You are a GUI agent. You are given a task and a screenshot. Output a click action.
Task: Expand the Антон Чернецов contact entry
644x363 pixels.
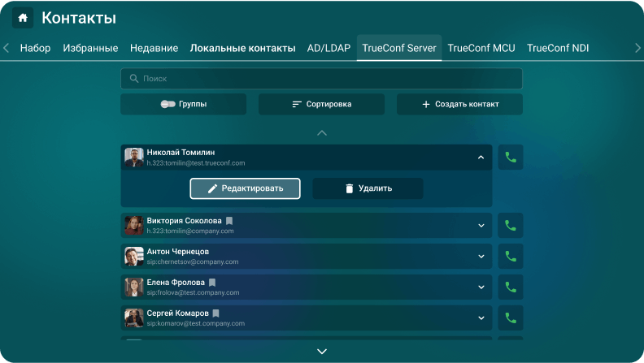pos(481,257)
